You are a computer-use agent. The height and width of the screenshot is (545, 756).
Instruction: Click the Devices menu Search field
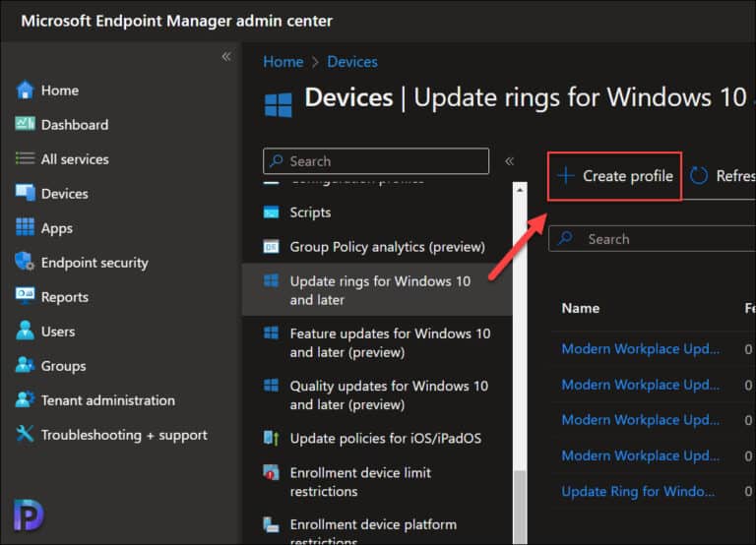(x=376, y=161)
